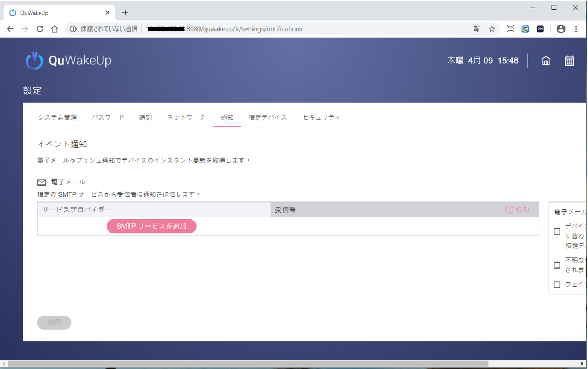Open the セキュリティ tab
This screenshot has height=369, width=588.
point(321,117)
